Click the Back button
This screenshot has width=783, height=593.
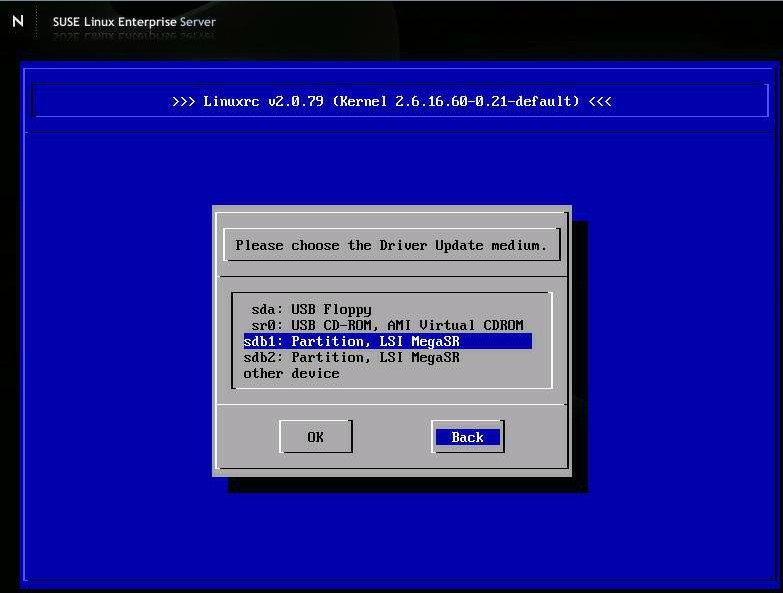click(x=467, y=437)
